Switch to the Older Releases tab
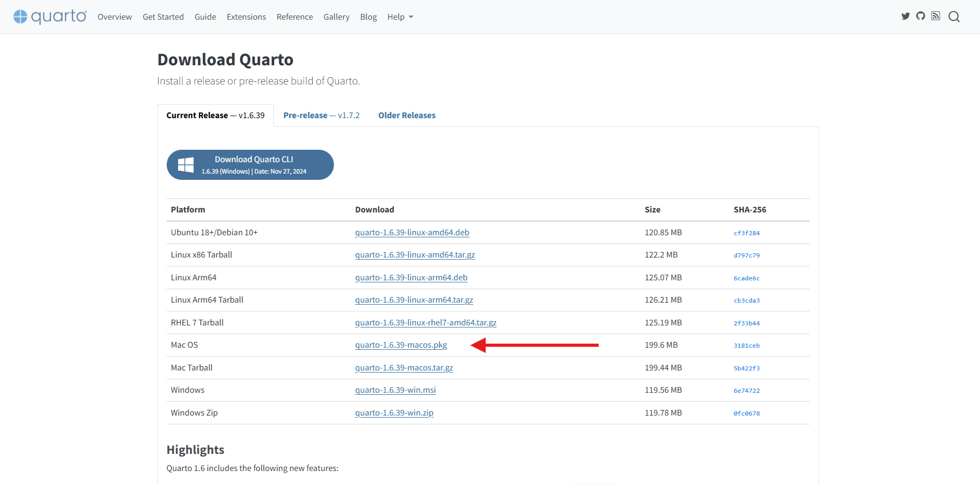Image resolution: width=980 pixels, height=485 pixels. (x=407, y=116)
